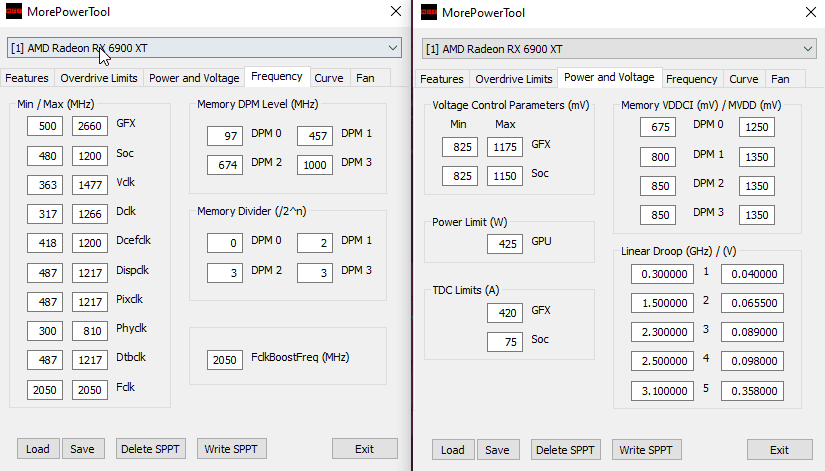Edit GFX max frequency field 2660
Image resolution: width=825 pixels, height=471 pixels.
pyautogui.click(x=90, y=126)
